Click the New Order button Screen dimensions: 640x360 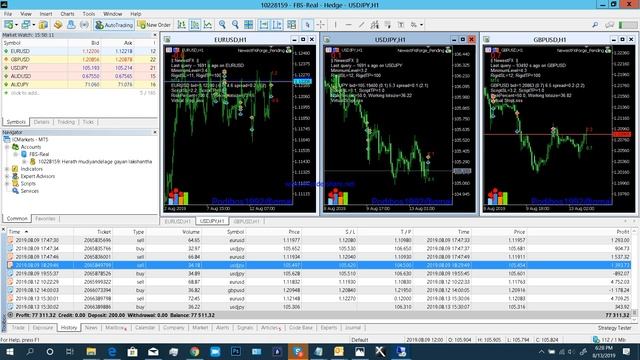[154, 25]
